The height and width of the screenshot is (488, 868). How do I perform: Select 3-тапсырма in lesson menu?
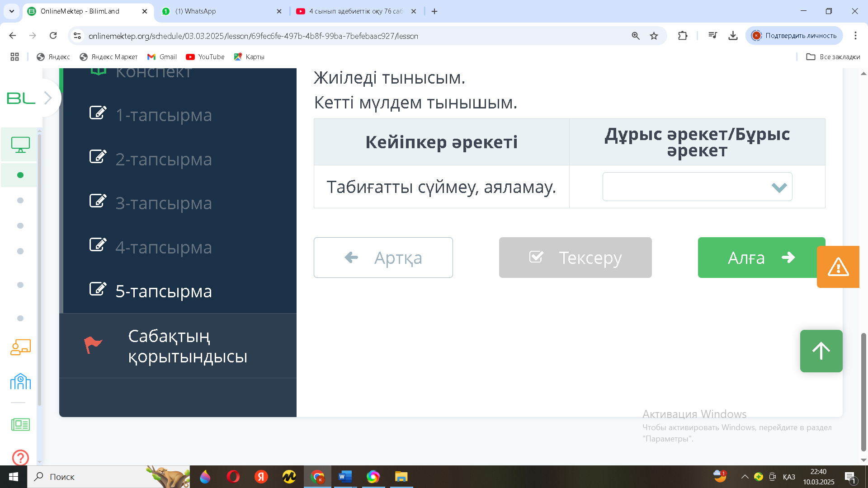click(x=163, y=203)
